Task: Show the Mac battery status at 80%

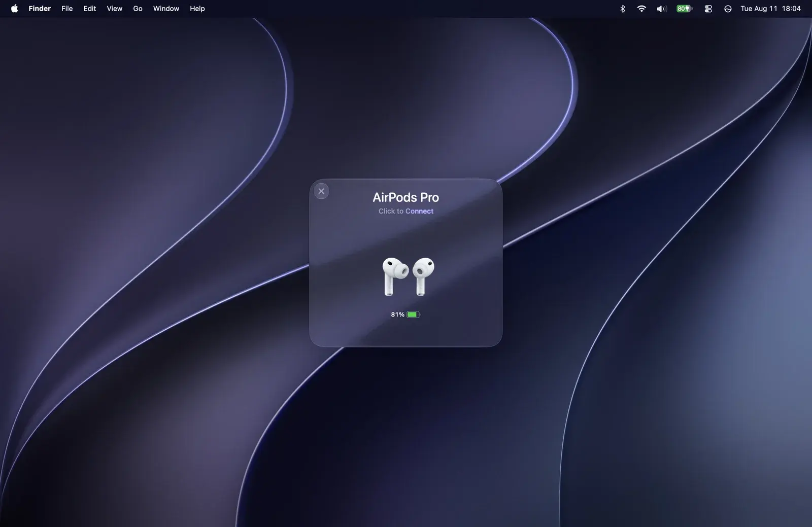Action: pyautogui.click(x=684, y=9)
